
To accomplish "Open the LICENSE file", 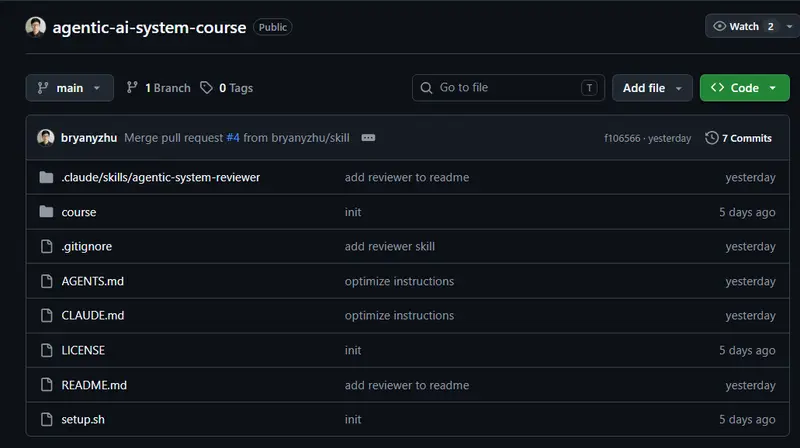I will click(x=83, y=350).
